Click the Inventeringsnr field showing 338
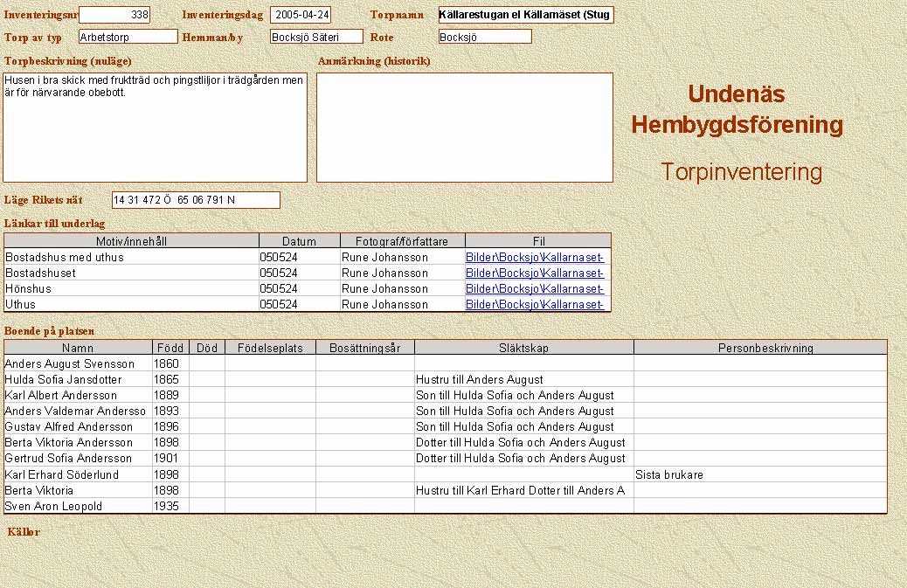This screenshot has width=907, height=588. pyautogui.click(x=114, y=15)
